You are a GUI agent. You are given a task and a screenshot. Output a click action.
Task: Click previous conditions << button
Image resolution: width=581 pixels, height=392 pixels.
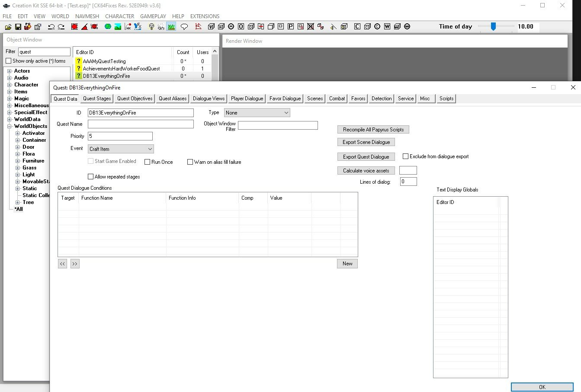63,264
